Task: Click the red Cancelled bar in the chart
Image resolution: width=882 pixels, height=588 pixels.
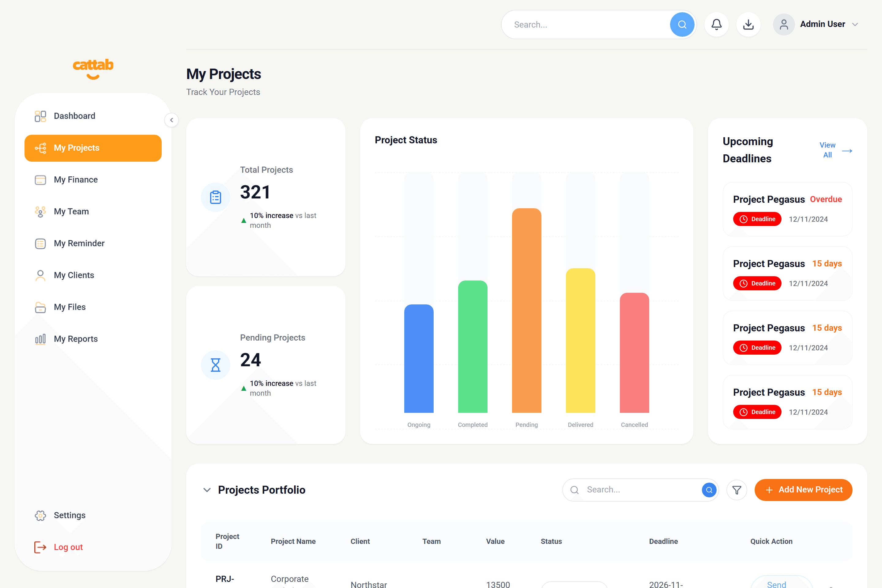Action: [634, 352]
